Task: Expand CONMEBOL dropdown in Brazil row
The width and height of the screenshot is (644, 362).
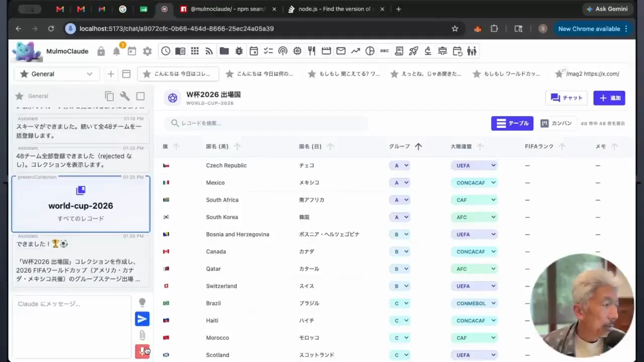Action: [474, 303]
